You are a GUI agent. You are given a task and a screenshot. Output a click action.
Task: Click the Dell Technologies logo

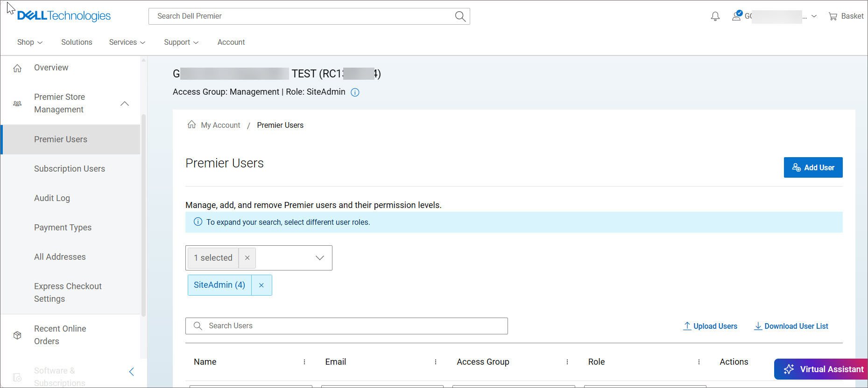click(64, 16)
